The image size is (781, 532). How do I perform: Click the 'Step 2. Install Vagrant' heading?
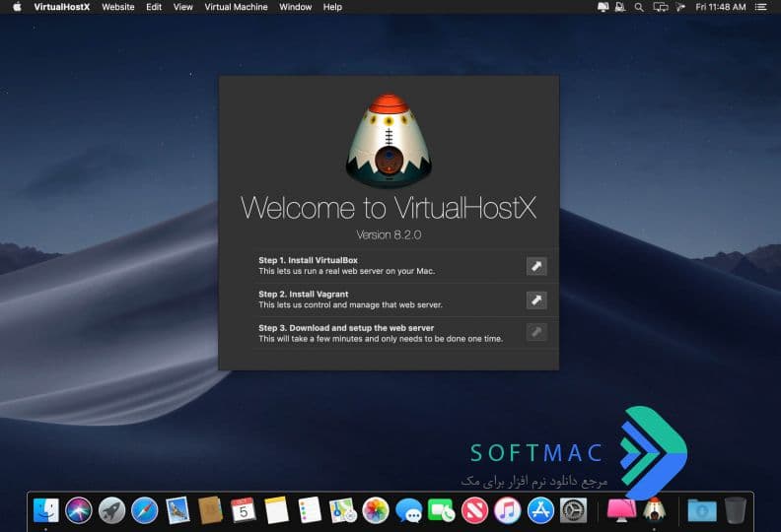point(304,295)
